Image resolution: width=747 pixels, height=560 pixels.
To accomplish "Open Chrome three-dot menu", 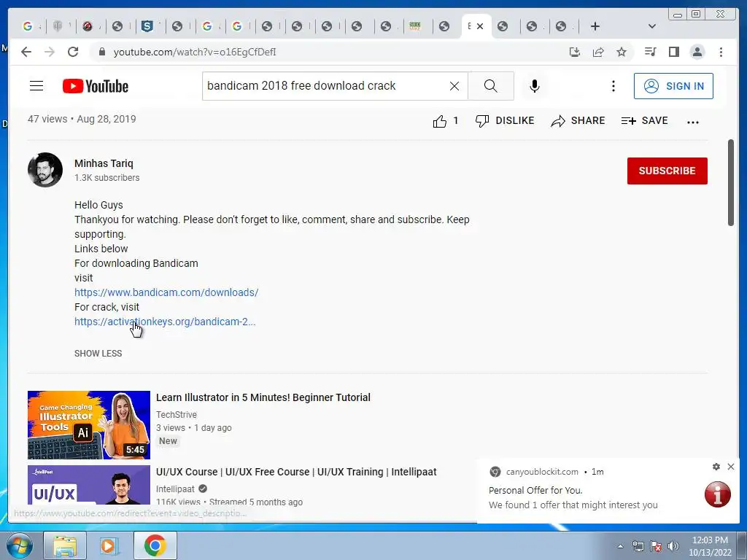I will coord(721,52).
